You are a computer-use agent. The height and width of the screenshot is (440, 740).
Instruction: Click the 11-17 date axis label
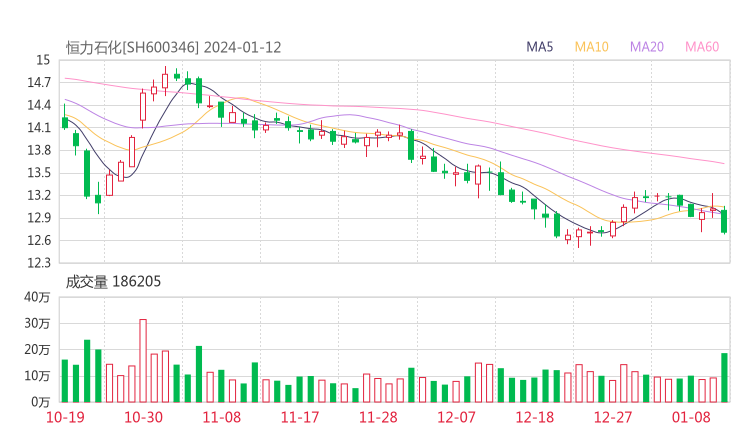pyautogui.click(x=300, y=417)
